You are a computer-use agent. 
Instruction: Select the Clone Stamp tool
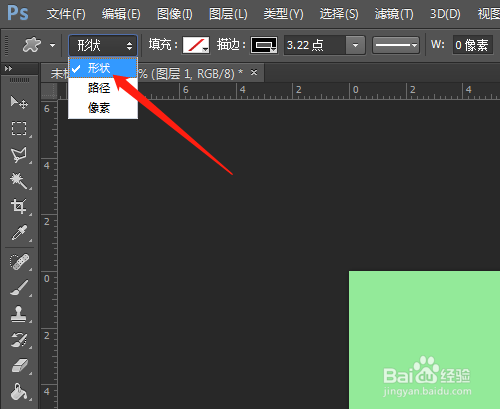19,314
